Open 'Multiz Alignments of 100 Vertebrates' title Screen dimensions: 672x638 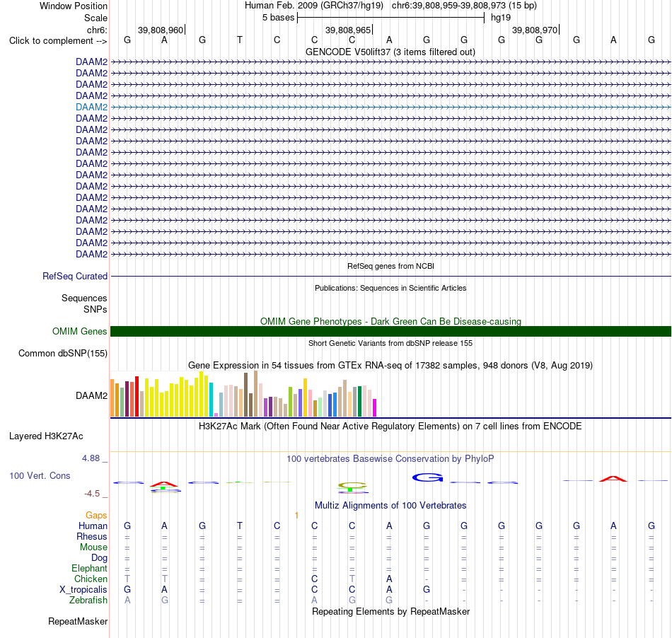coord(390,506)
